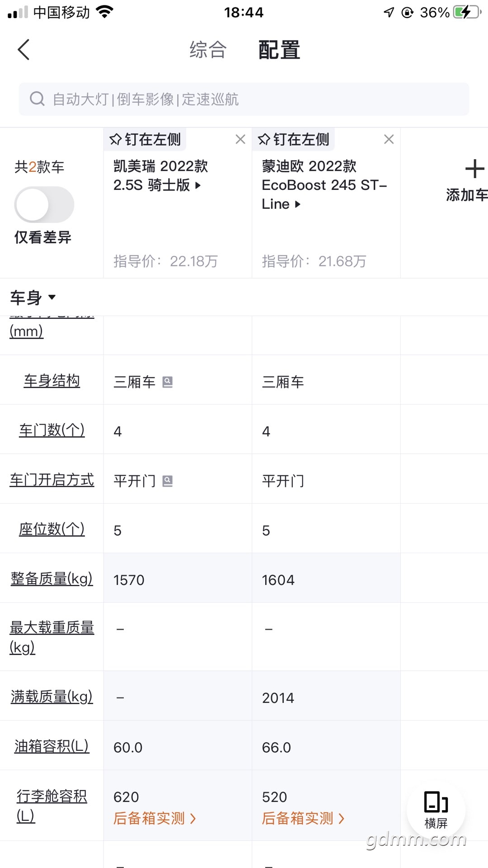This screenshot has height=868, width=488.
Task: Focus the 自动大灯 search field
Action: [244, 99]
